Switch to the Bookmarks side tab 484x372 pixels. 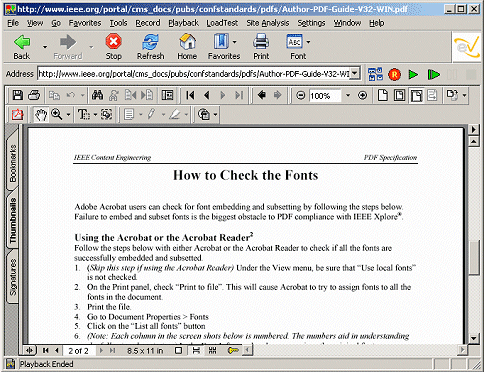pos(12,162)
